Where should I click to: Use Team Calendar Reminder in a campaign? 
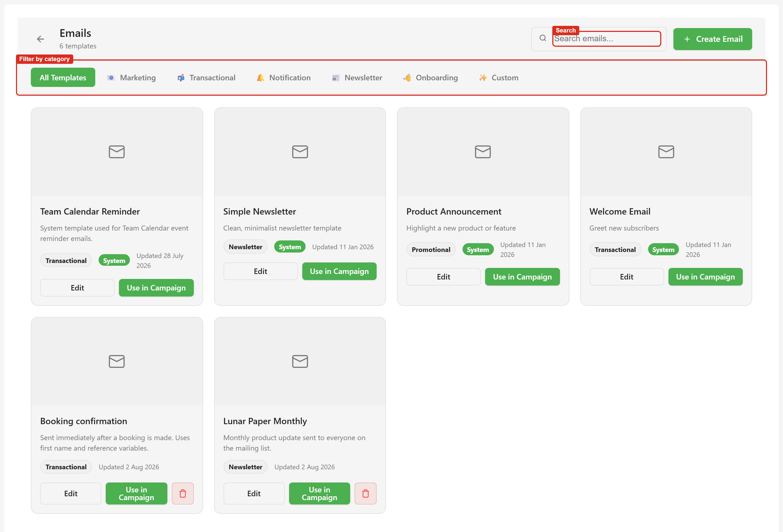tap(156, 287)
